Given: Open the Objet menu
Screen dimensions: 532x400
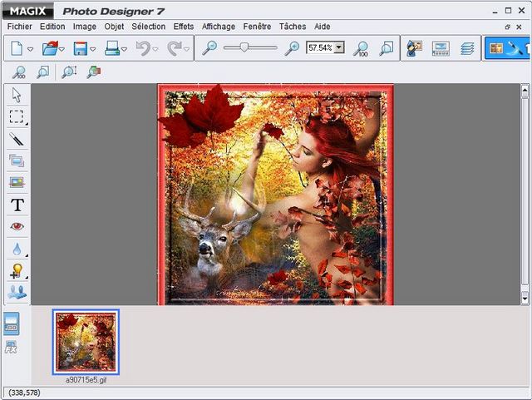Looking at the screenshot, I should coord(114,27).
